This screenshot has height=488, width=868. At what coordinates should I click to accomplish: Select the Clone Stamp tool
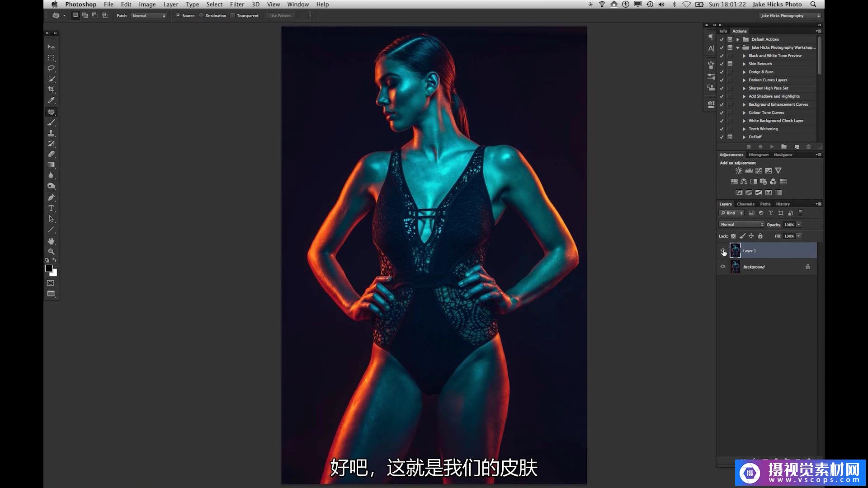[x=51, y=133]
